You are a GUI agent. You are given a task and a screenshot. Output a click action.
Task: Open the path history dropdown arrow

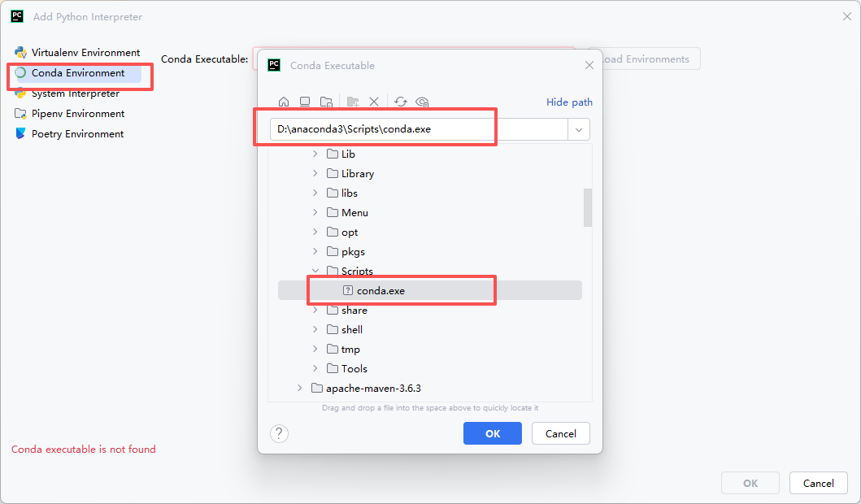click(579, 129)
